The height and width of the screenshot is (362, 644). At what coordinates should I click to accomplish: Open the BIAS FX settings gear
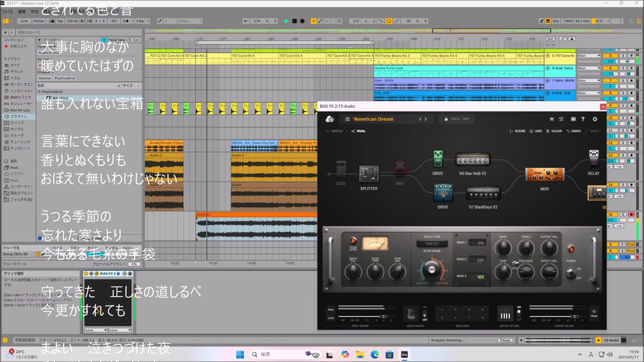pyautogui.click(x=595, y=119)
